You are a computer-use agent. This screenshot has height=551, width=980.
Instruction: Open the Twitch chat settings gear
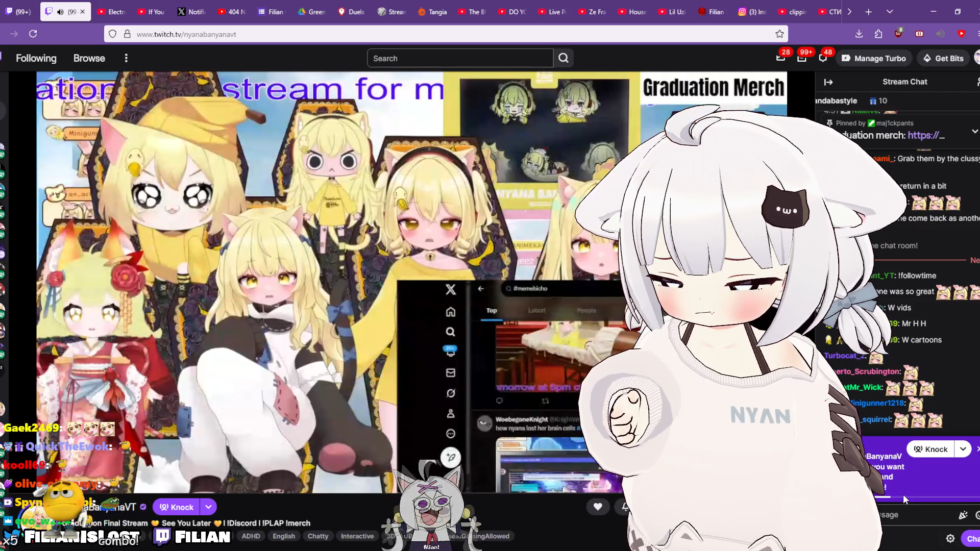click(x=950, y=538)
